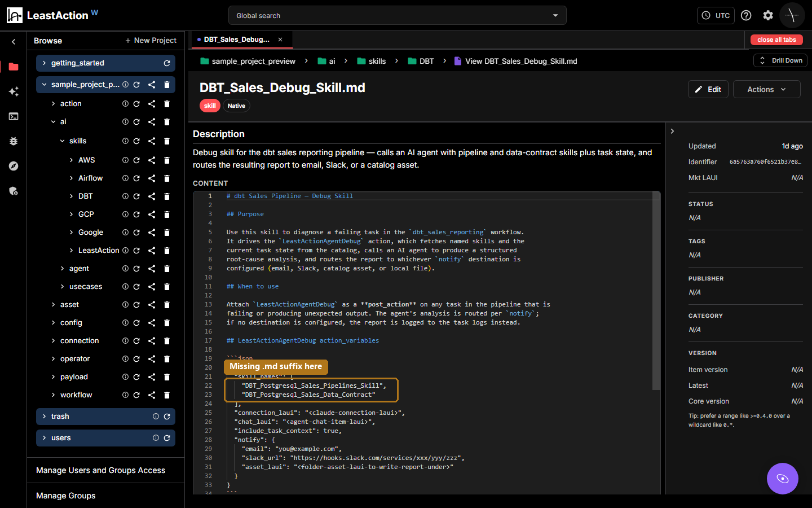Share the GCP folder
Viewport: 812px width, 508px height.
point(152,214)
